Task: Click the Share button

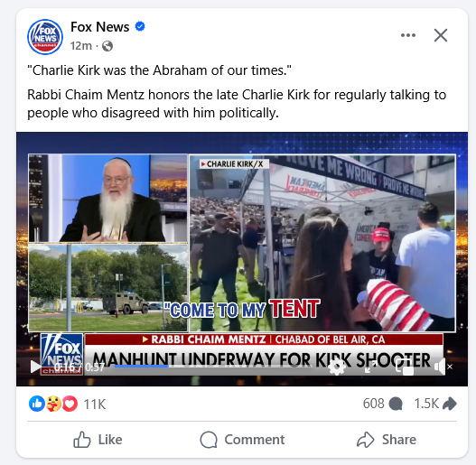Action: (x=387, y=440)
